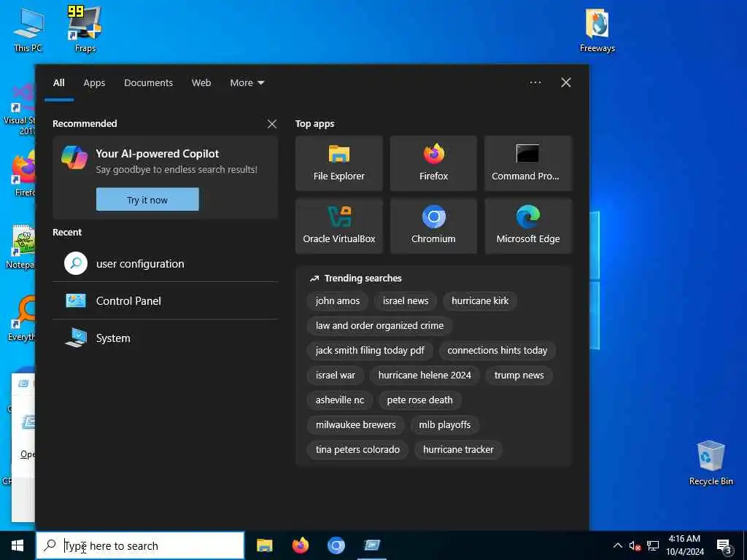Viewport: 747px width, 560px height.
Task: Open the Notepad++ desktop shortcut
Action: (20, 246)
